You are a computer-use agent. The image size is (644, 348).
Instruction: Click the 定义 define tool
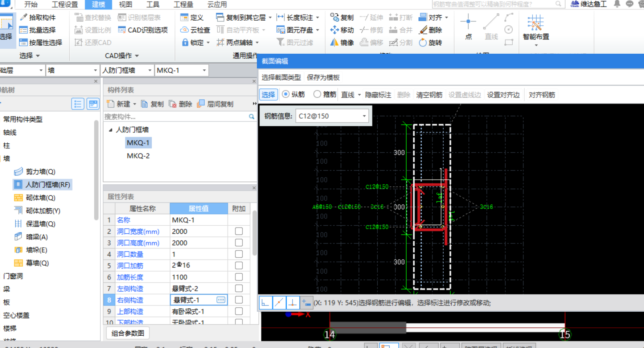[x=192, y=17]
